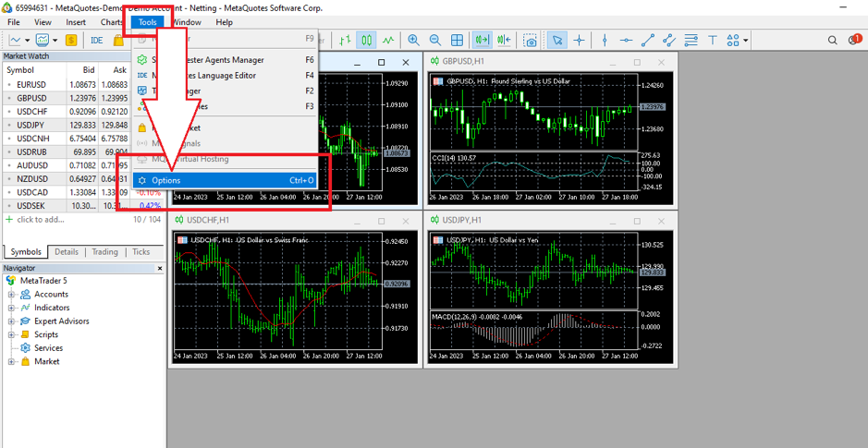
Task: Open the search magnifier in toolbar
Action: tap(832, 41)
